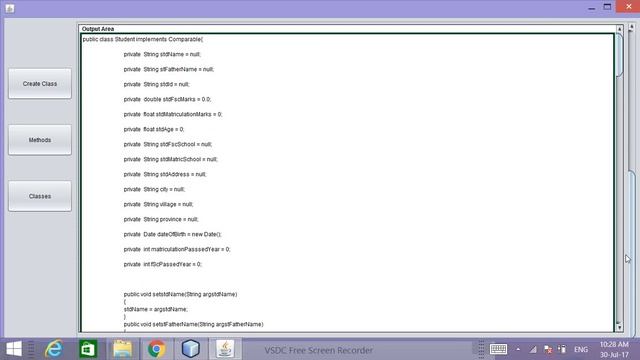Click the 'public void setstdName(String argstdName)' line
This screenshot has height=360, width=640.
click(x=180, y=294)
